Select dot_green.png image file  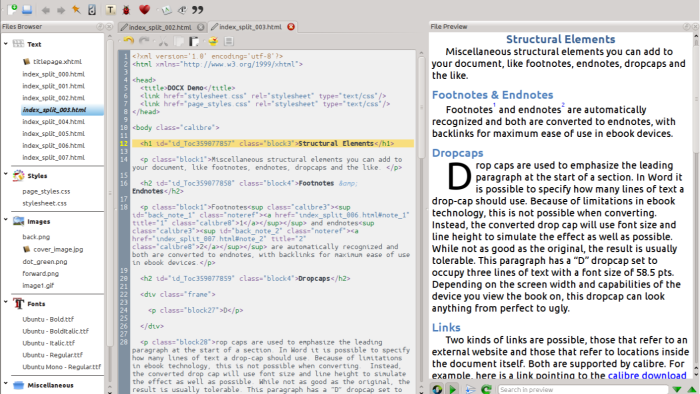(45, 261)
